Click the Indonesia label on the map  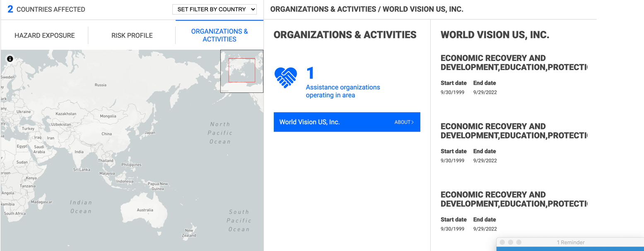(x=125, y=181)
